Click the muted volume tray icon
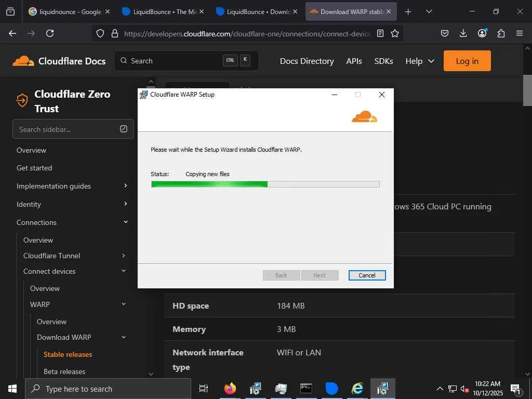The width and height of the screenshot is (532, 399). click(464, 389)
